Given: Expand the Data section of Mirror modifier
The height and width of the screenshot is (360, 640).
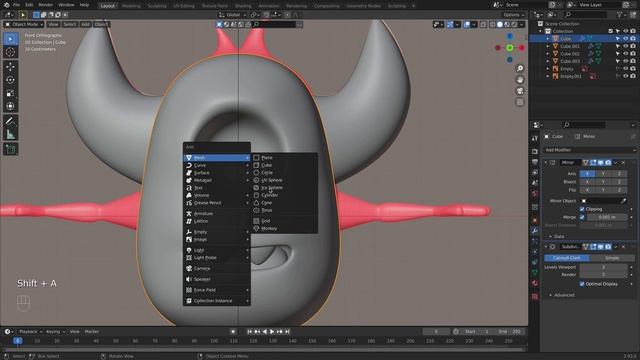Looking at the screenshot, I should tap(556, 236).
